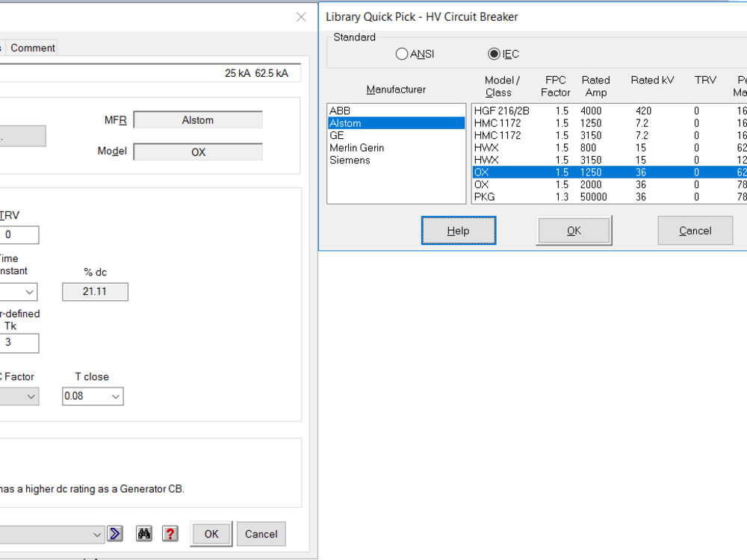Cancel the Library Quick Pick dialog

click(x=695, y=230)
